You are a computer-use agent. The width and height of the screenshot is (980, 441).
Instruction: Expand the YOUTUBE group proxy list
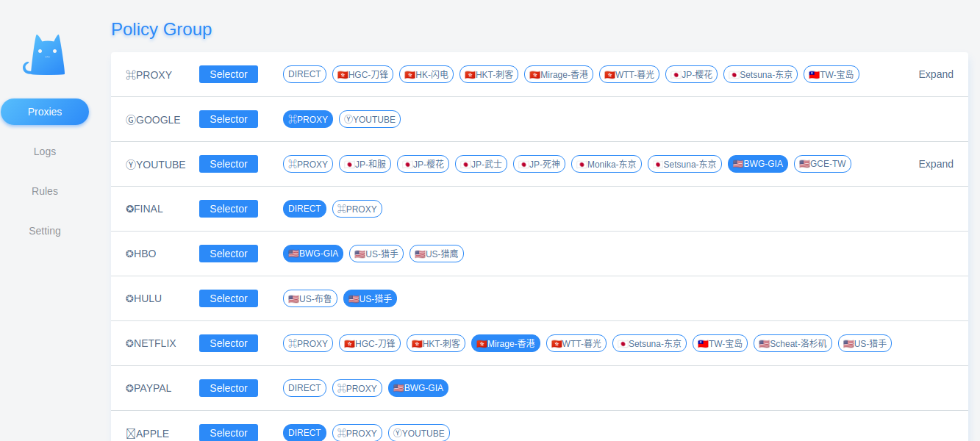click(936, 164)
